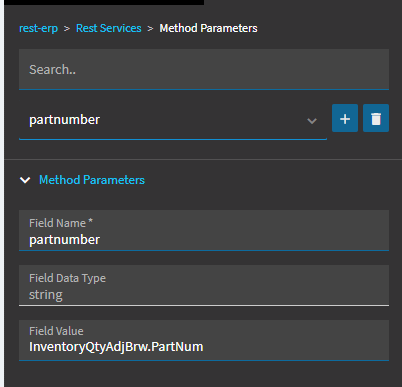This screenshot has height=387, width=402.
Task: Open the partnumber dropdown arrow
Action: coord(312,120)
